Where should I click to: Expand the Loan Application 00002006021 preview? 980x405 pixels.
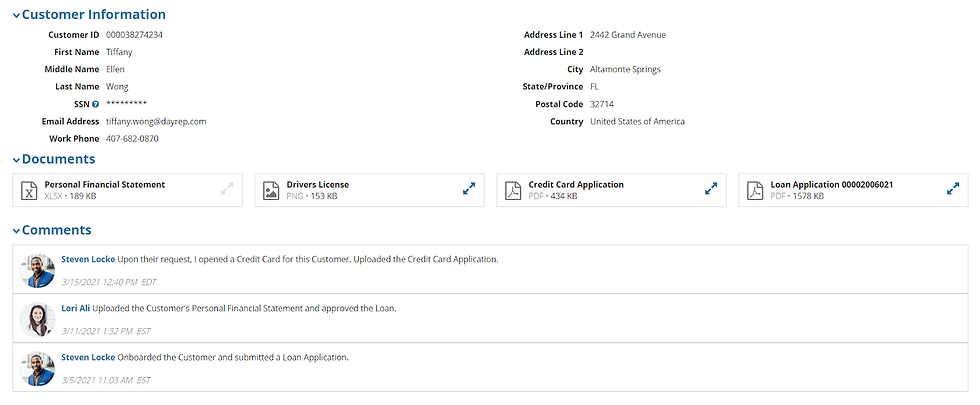(x=952, y=188)
